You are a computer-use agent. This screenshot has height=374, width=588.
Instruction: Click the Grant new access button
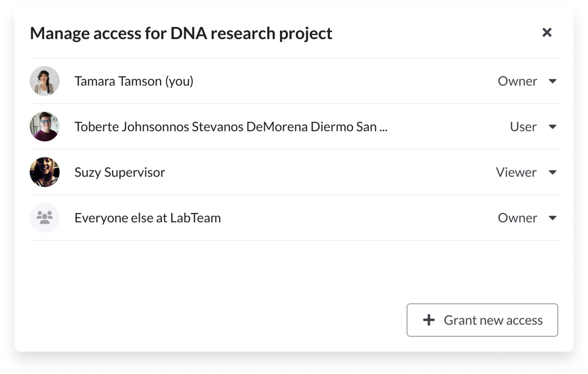(x=482, y=320)
